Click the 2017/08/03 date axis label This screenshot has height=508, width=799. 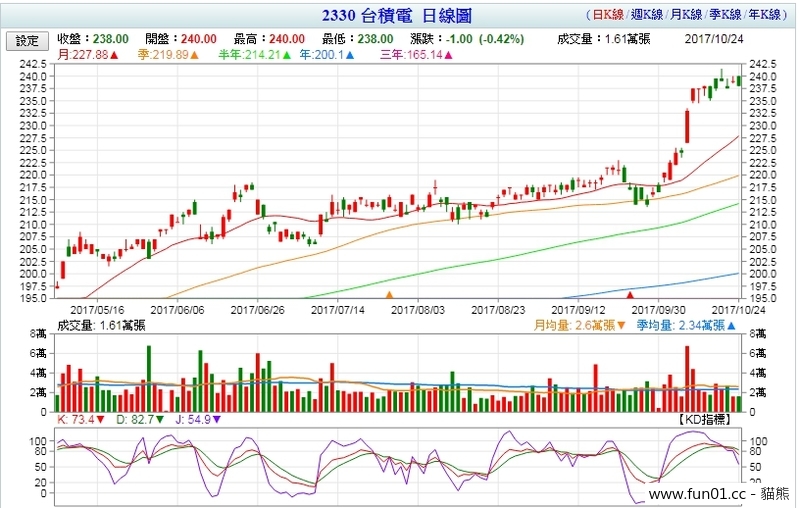tap(418, 310)
